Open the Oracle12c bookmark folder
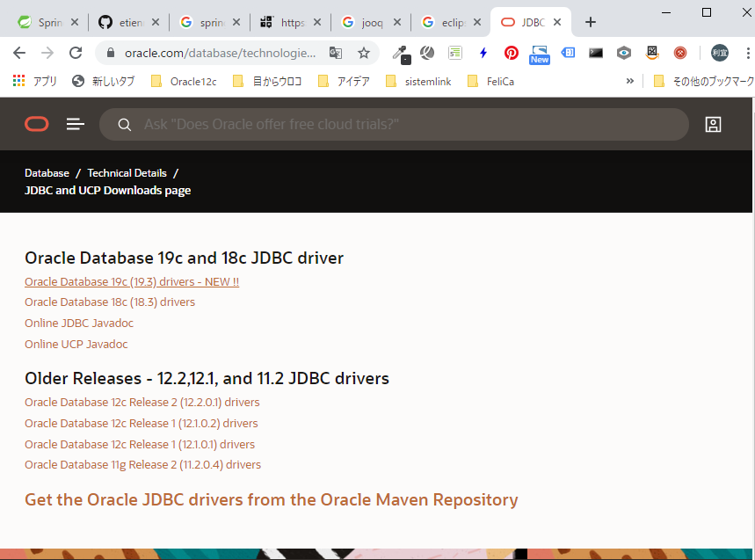 click(184, 82)
